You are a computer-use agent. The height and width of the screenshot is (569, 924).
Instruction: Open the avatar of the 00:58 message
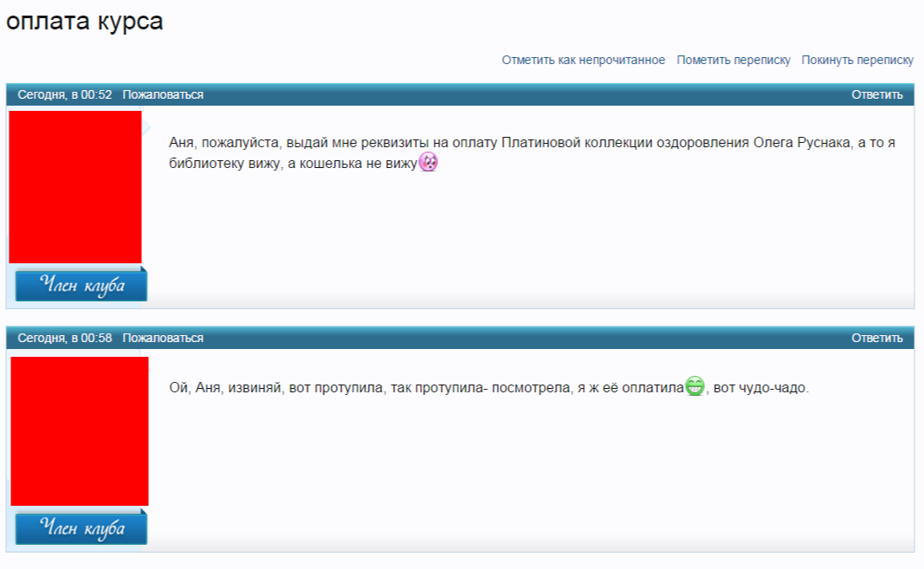click(x=80, y=431)
